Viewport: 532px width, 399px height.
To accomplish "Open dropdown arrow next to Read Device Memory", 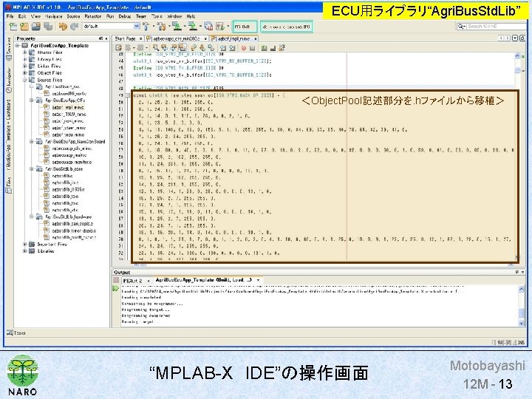I will (200, 26).
